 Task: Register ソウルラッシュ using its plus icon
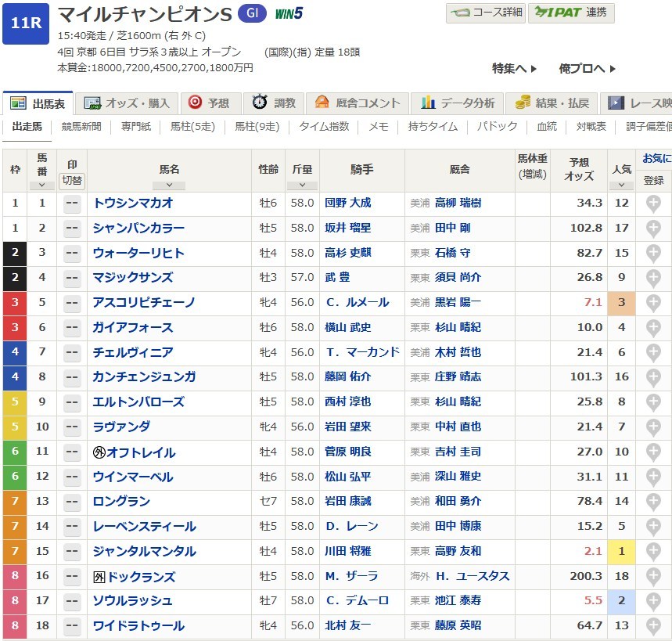(653, 601)
